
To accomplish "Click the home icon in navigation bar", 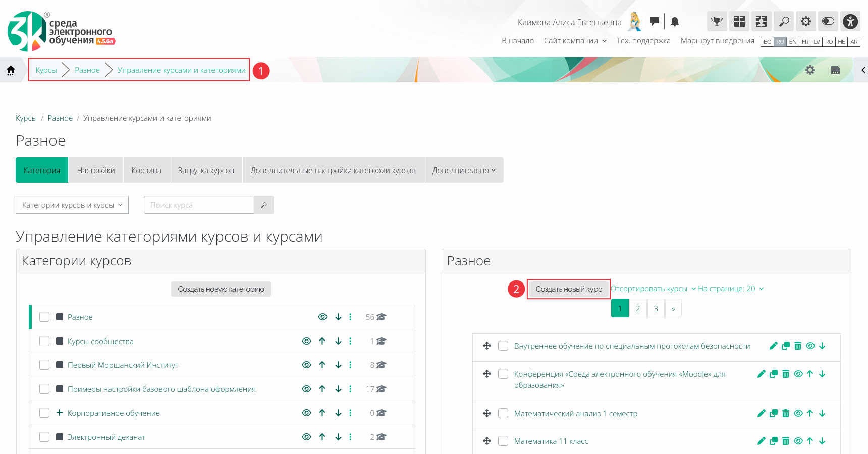I will pos(11,70).
